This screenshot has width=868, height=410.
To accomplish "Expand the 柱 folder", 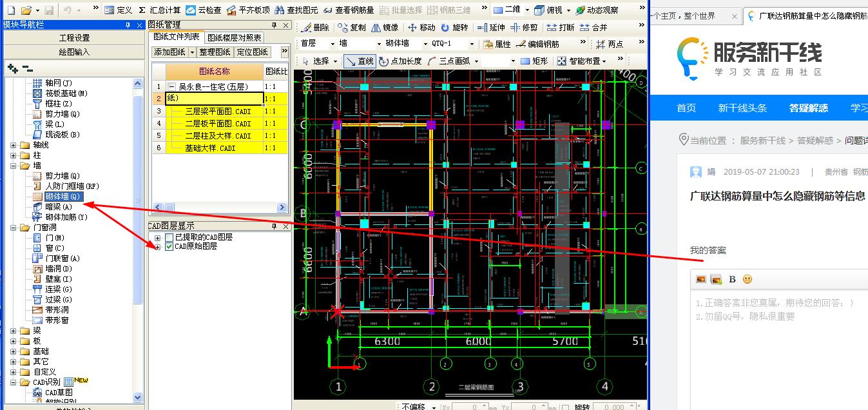I will point(14,155).
